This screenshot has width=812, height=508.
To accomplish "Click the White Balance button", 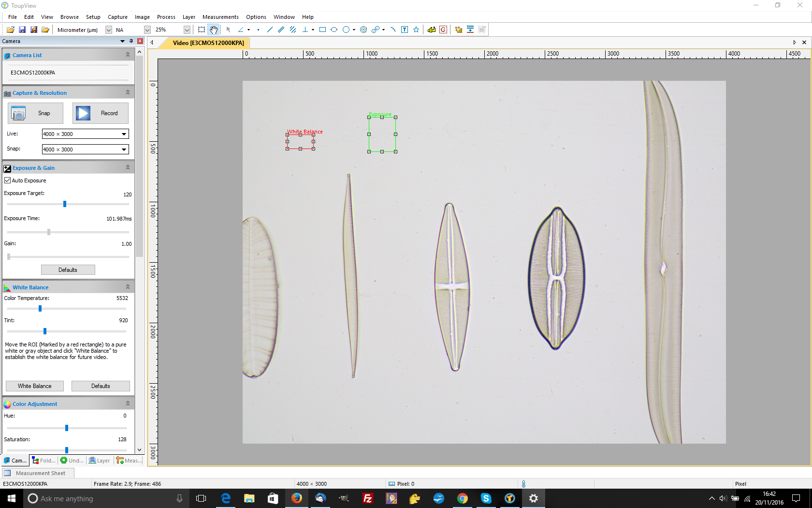I will (34, 386).
